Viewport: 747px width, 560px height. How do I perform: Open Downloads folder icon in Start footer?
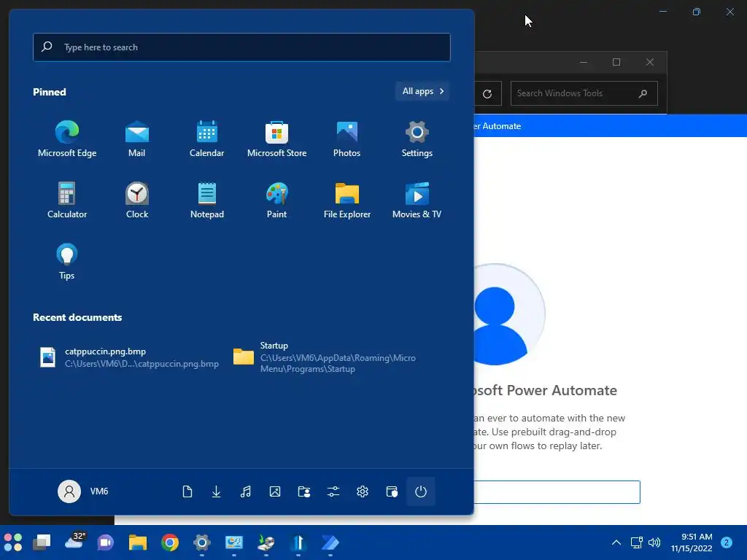216,491
